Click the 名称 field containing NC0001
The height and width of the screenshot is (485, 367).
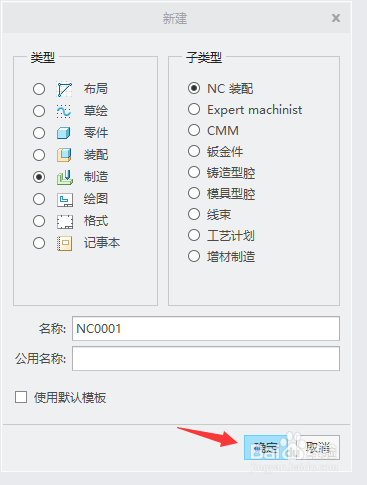[206, 329]
